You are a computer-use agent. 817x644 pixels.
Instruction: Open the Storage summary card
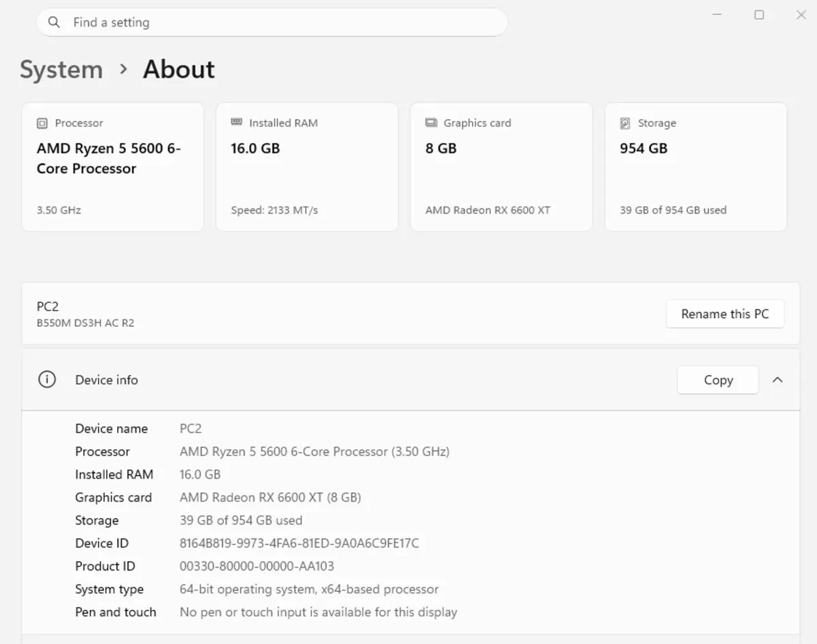click(x=696, y=167)
